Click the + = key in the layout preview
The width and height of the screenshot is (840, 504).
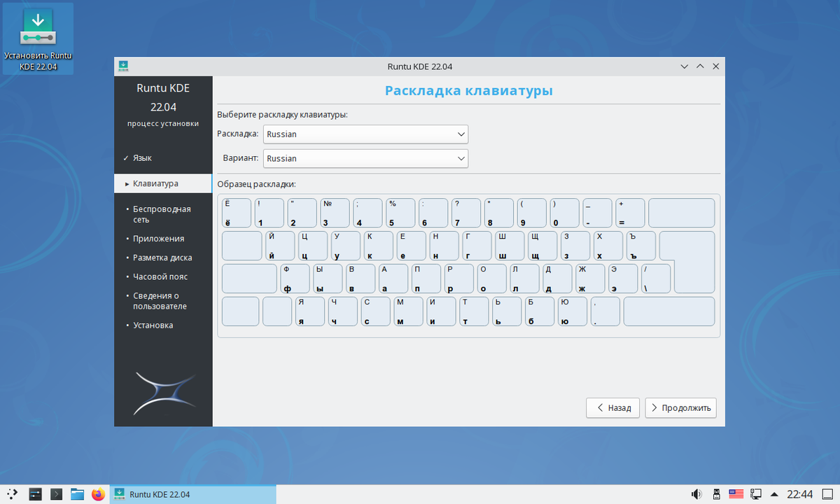(630, 213)
